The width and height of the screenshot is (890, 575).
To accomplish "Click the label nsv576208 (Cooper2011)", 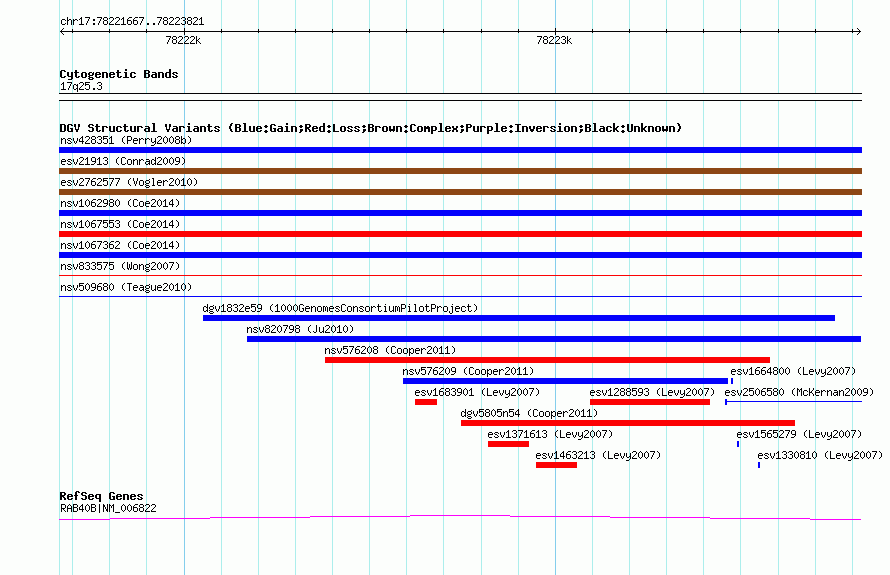I will 391,350.
